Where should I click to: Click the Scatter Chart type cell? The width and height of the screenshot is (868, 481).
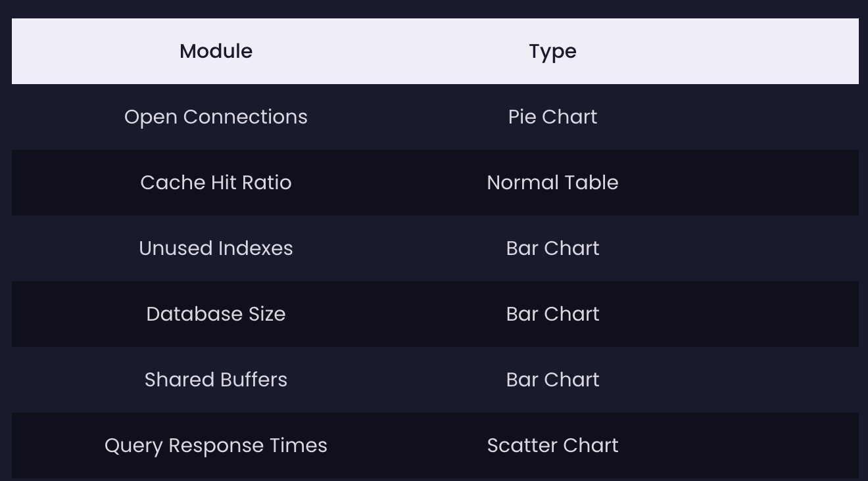(x=552, y=446)
